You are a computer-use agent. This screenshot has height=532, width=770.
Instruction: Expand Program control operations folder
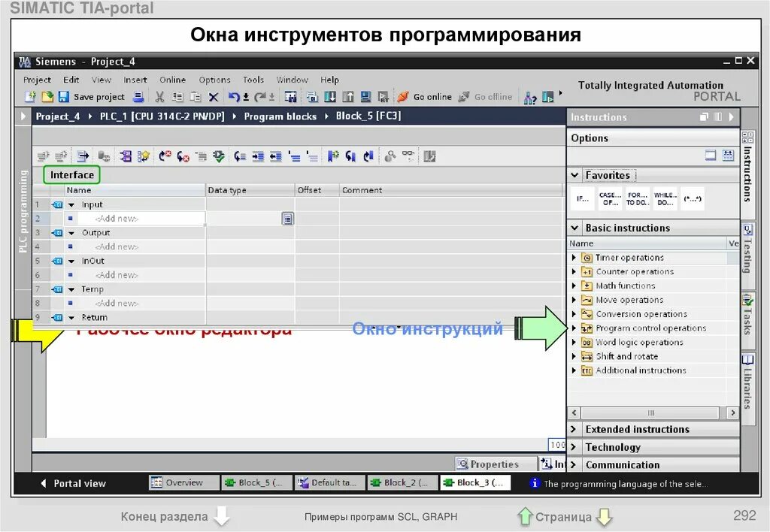point(574,328)
